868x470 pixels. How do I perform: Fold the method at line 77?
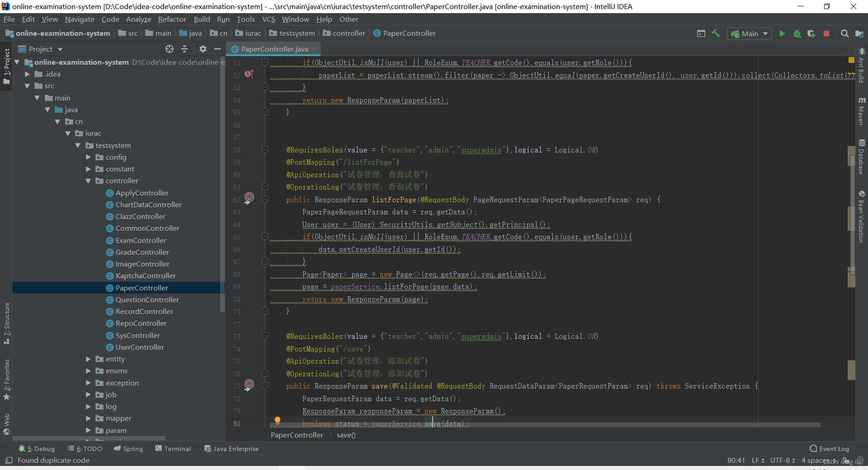pos(265,386)
